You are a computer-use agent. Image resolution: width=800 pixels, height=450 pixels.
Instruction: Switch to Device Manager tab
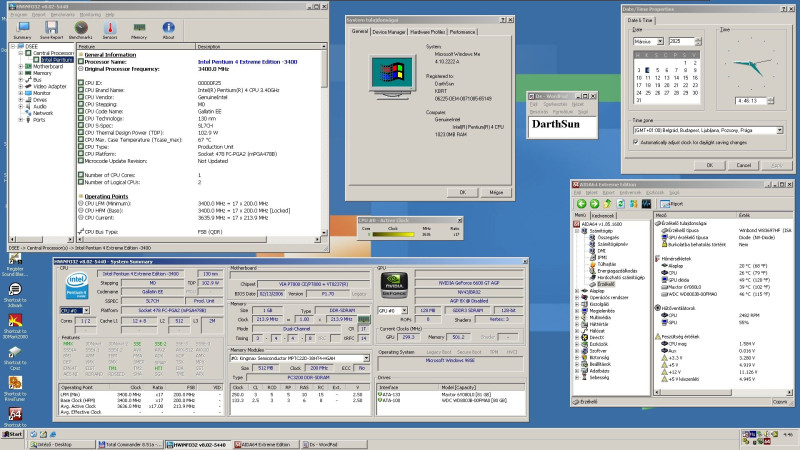(x=389, y=32)
